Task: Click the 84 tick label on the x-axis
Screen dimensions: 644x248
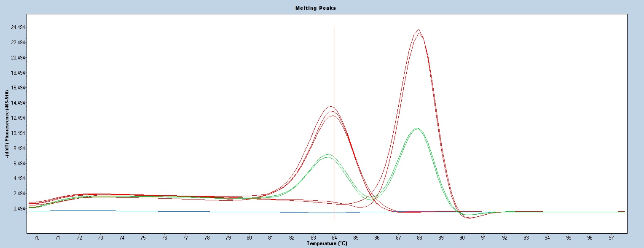Action: click(x=335, y=238)
